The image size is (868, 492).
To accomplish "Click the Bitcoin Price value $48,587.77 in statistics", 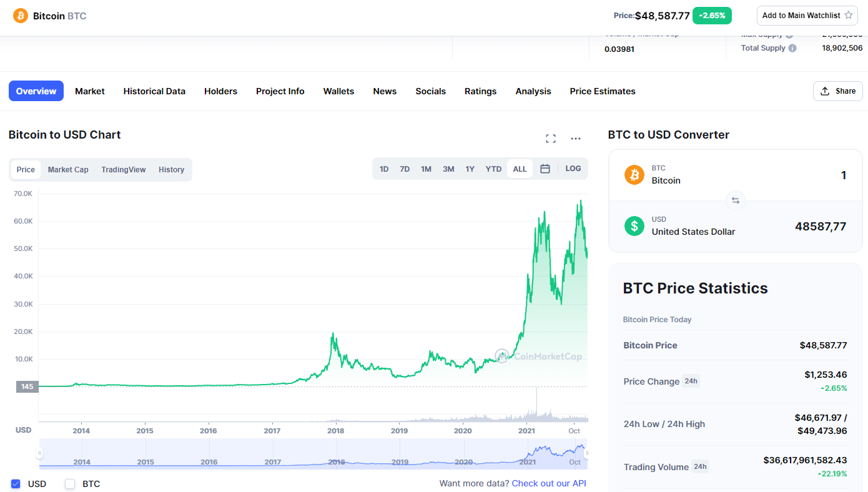I will 823,345.
